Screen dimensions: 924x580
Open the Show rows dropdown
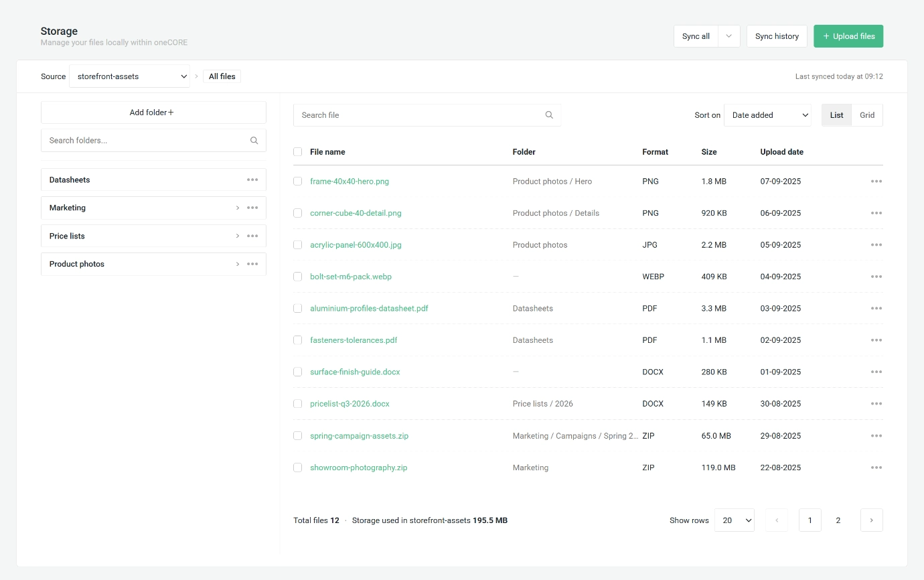pos(735,520)
